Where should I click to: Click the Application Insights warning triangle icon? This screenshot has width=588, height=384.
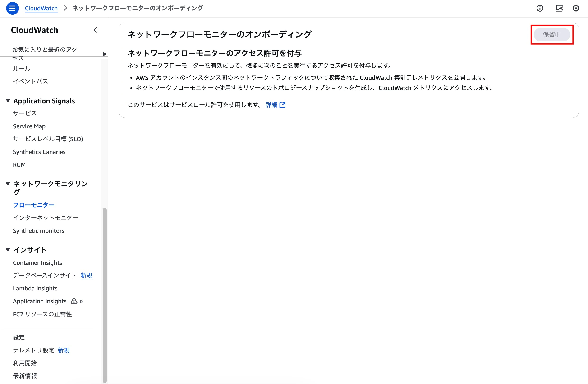[74, 301]
